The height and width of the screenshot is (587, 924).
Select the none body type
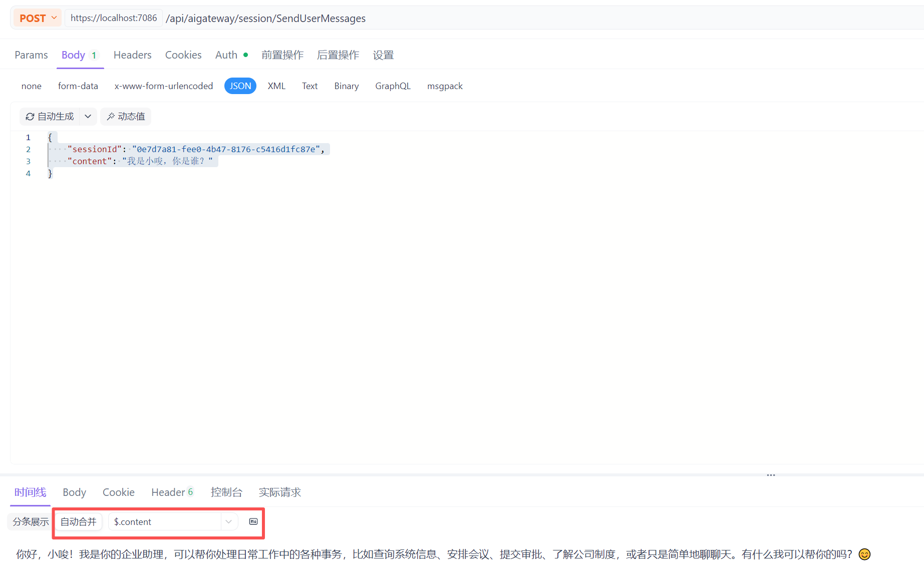pos(31,86)
